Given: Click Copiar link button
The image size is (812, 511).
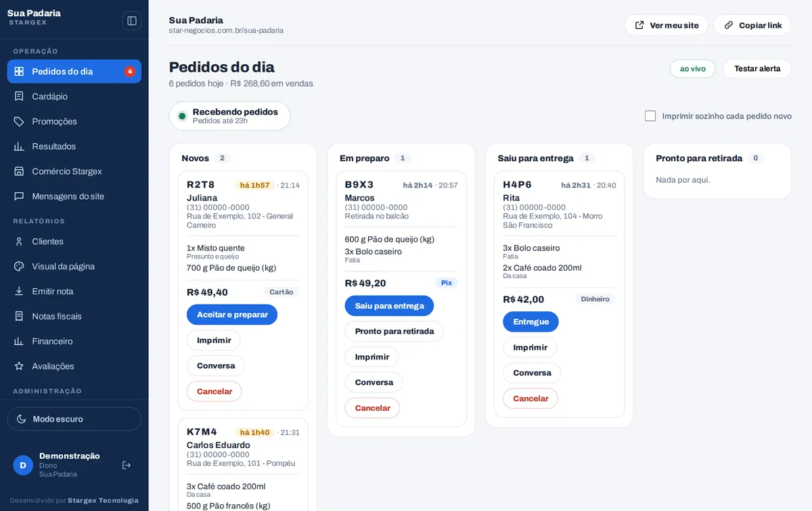Looking at the screenshot, I should pyautogui.click(x=752, y=25).
